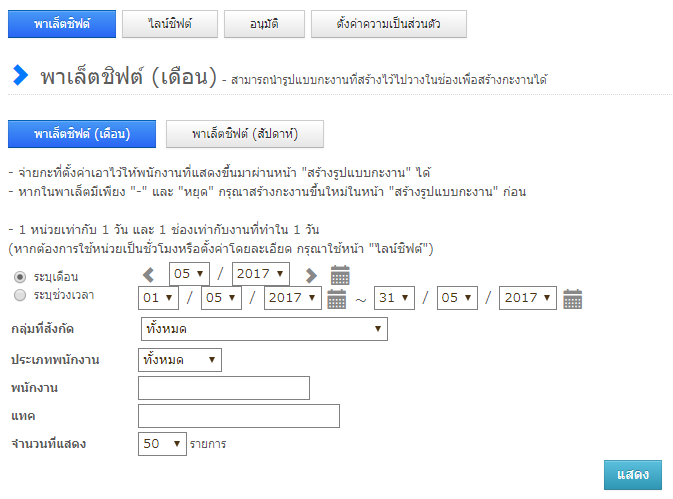Open the start day dropdown showing 01
Viewport: 673px width, 499px height.
coord(159,298)
